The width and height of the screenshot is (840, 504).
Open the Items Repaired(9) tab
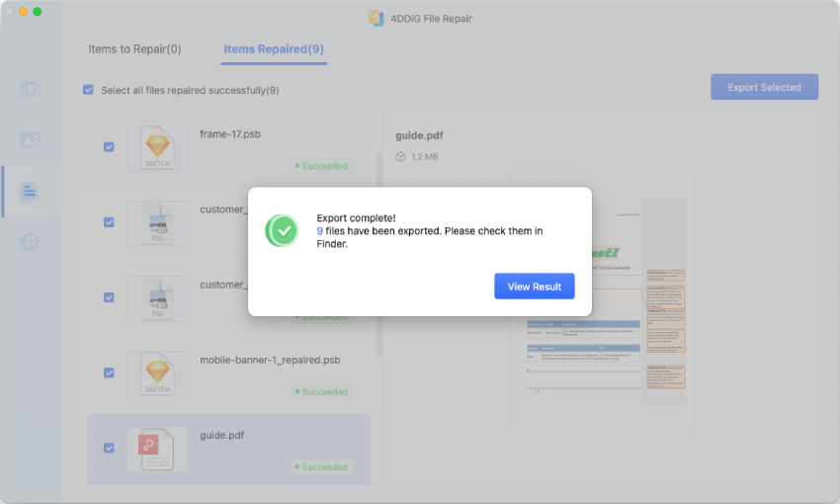pos(274,49)
